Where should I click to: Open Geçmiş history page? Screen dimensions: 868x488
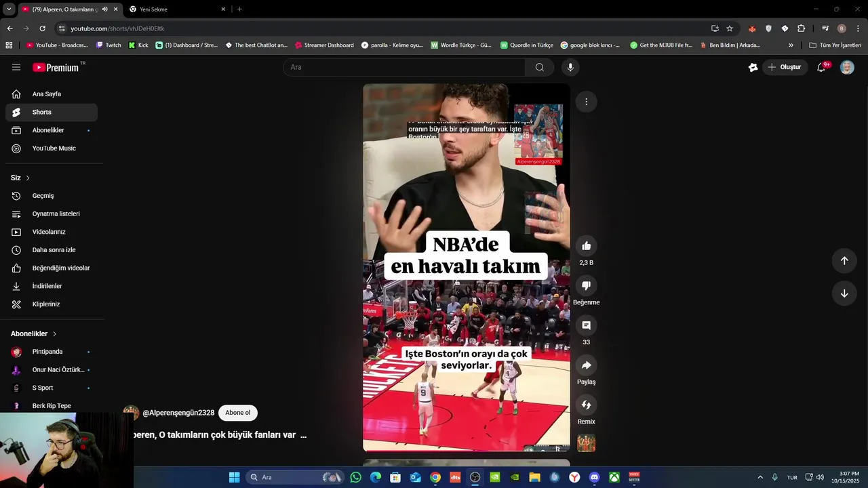[52, 196]
